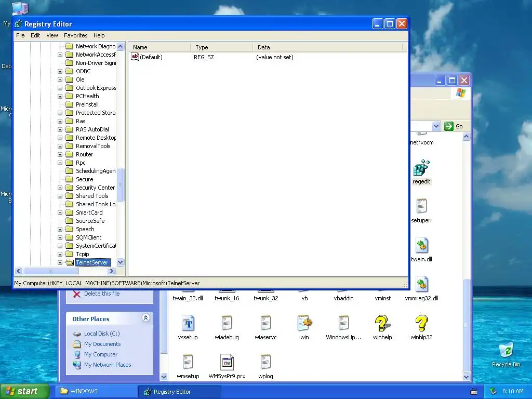Click the Local Disk (C:) drive icon
This screenshot has width=532, height=399.
pos(77,334)
